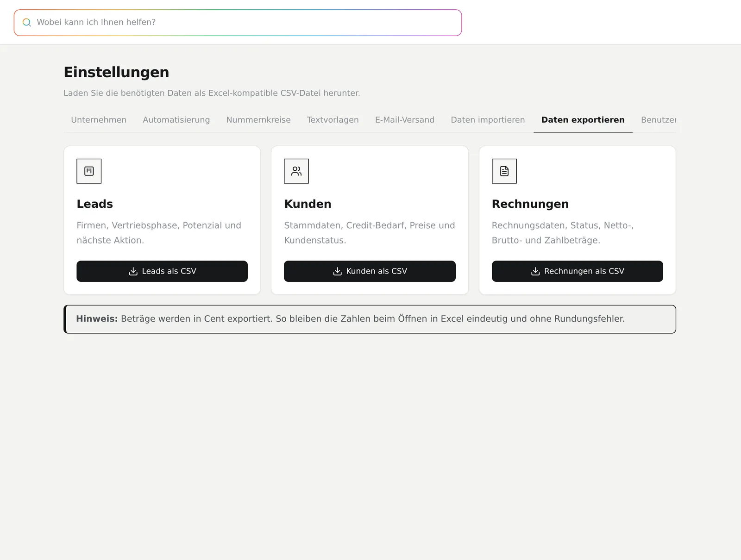
Task: Click the Einstellungen page title
Action: pyautogui.click(x=116, y=72)
